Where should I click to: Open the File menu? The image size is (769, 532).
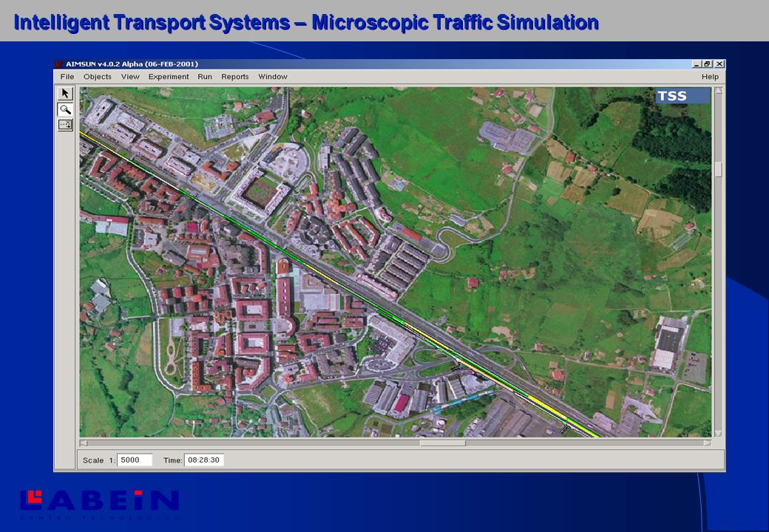point(67,76)
